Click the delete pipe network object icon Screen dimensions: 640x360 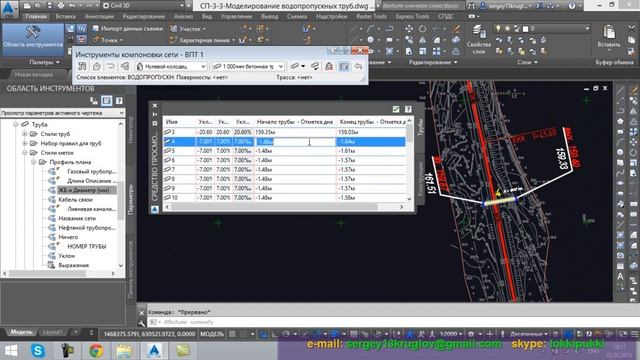(x=329, y=66)
